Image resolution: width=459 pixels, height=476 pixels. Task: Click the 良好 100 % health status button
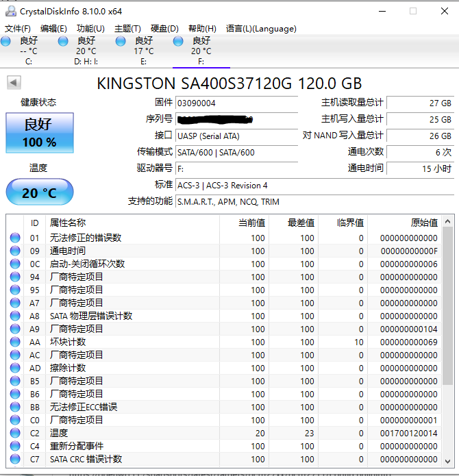point(40,133)
